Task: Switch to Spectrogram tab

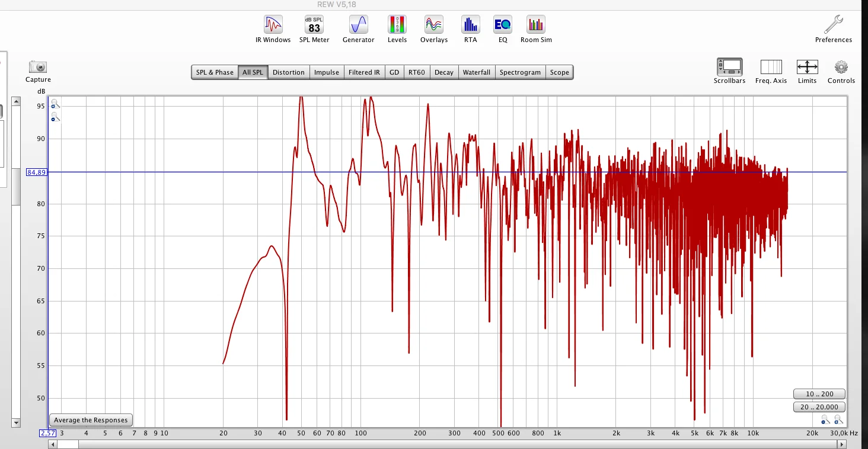Action: pos(520,72)
